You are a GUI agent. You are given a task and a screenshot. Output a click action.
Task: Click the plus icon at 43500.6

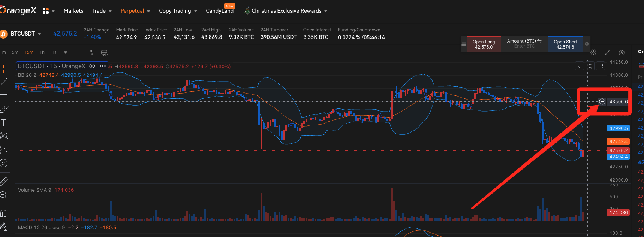pyautogui.click(x=602, y=101)
